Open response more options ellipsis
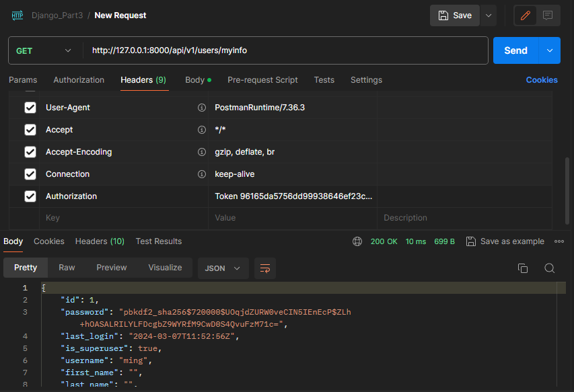Viewport: 574px width, 392px height. point(559,241)
